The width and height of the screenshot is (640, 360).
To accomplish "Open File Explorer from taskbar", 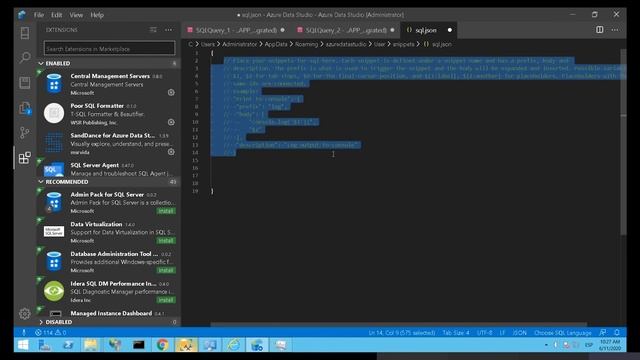I will pyautogui.click(x=91, y=345).
